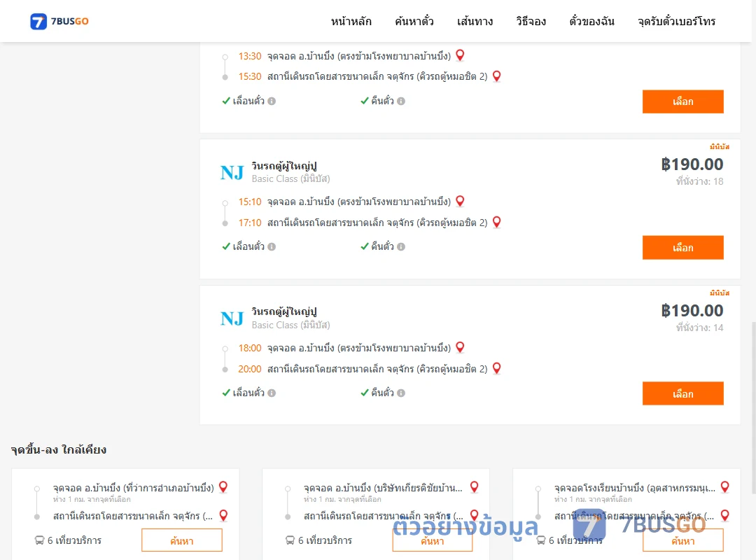
Task: Show map pin for 20:00 arrival station
Action: pyautogui.click(x=496, y=368)
